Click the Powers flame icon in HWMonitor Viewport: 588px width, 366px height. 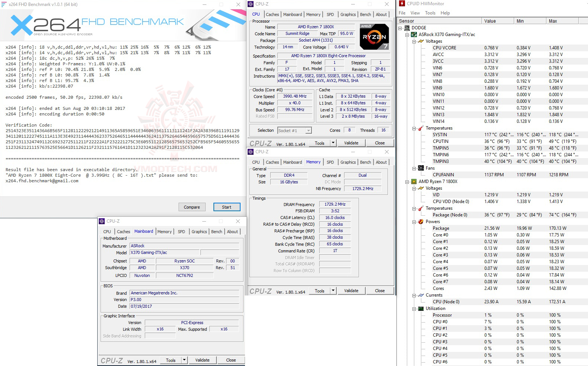(421, 222)
